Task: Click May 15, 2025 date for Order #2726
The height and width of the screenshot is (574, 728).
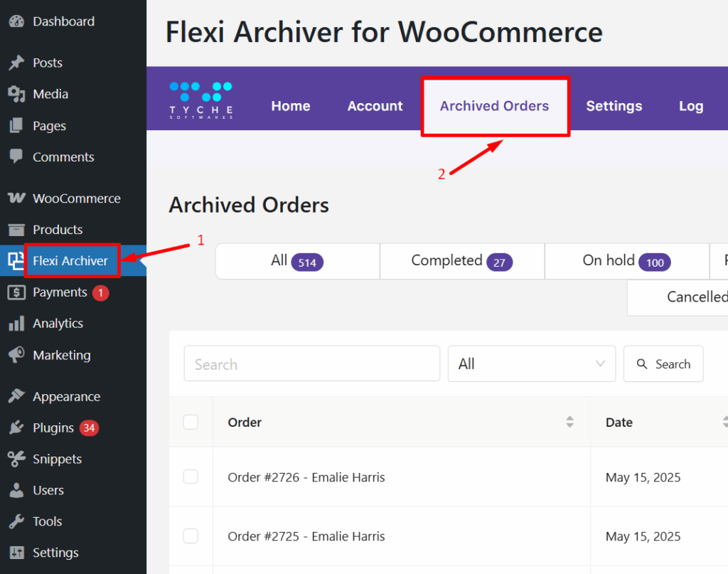Action: 643,477
